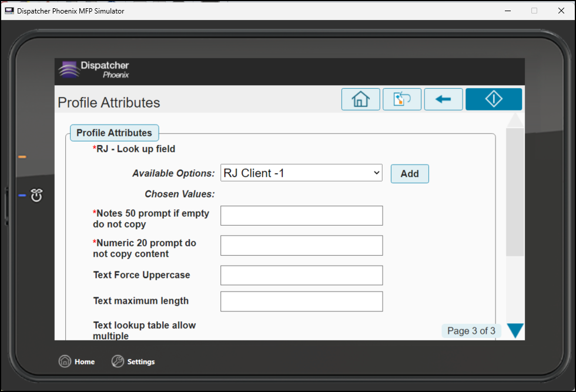
Task: Focus the Notes 50 prompt input field
Action: pos(301,216)
